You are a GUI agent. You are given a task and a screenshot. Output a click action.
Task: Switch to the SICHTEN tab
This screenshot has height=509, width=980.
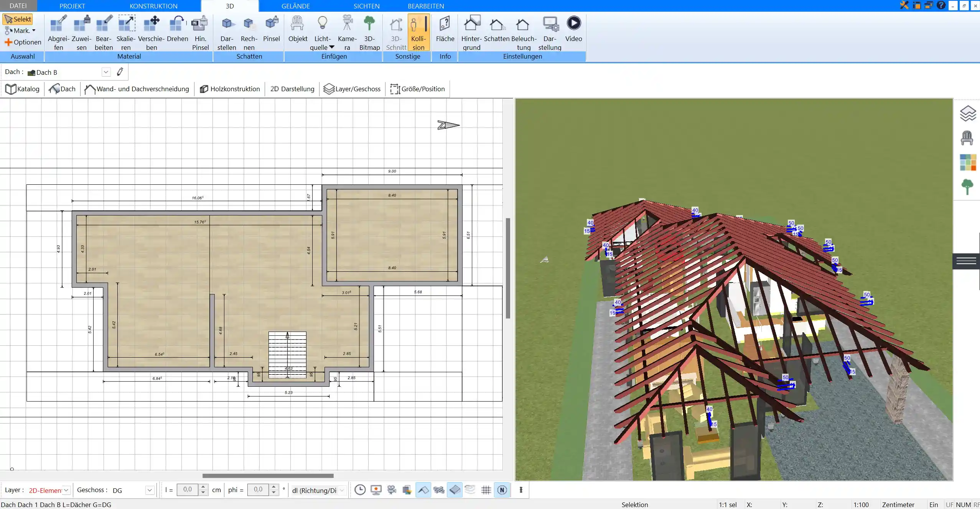[366, 6]
